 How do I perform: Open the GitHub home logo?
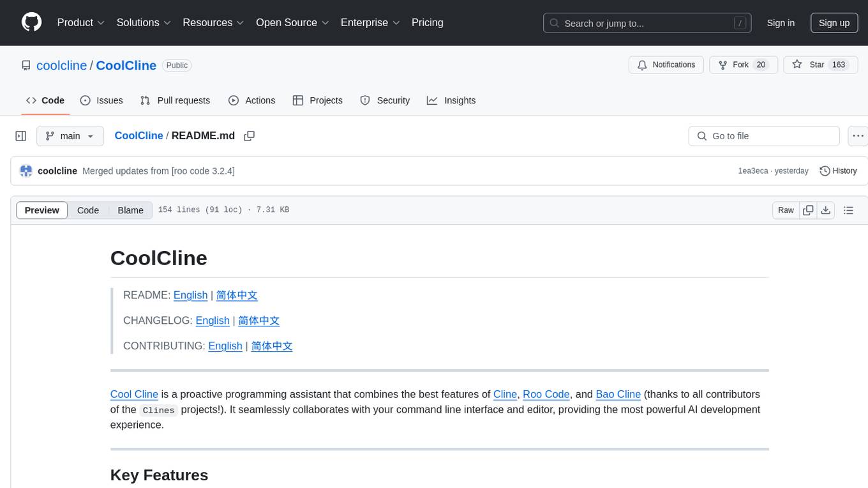tap(32, 22)
